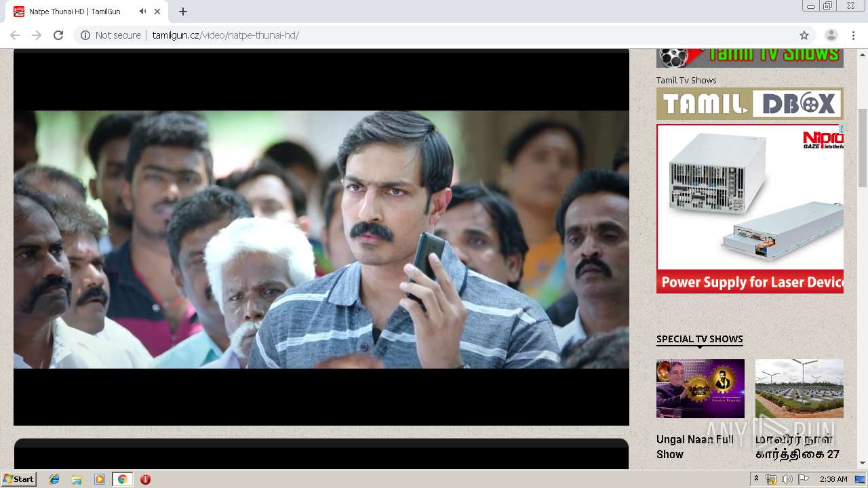The width and height of the screenshot is (868, 488).
Task: Open the volume tray icon
Action: (x=787, y=479)
